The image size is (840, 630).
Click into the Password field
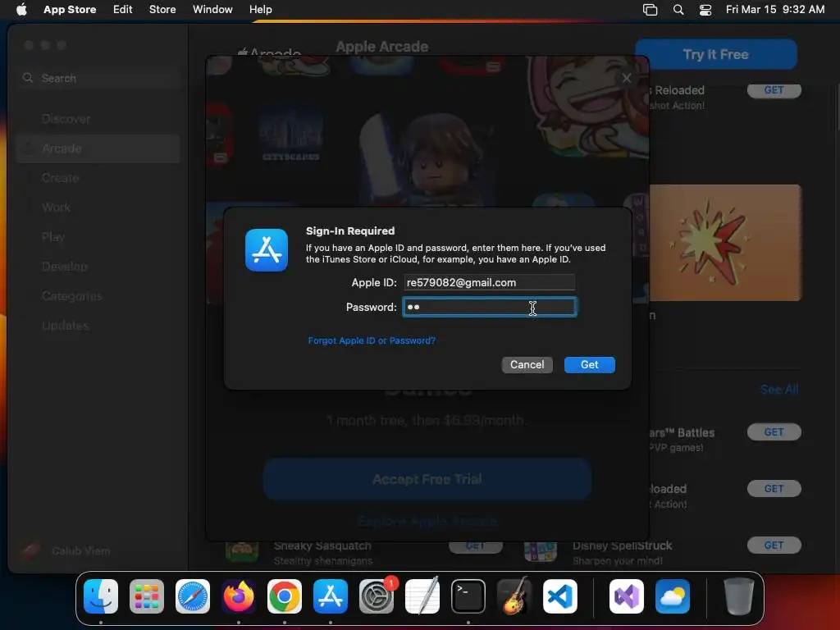click(489, 307)
